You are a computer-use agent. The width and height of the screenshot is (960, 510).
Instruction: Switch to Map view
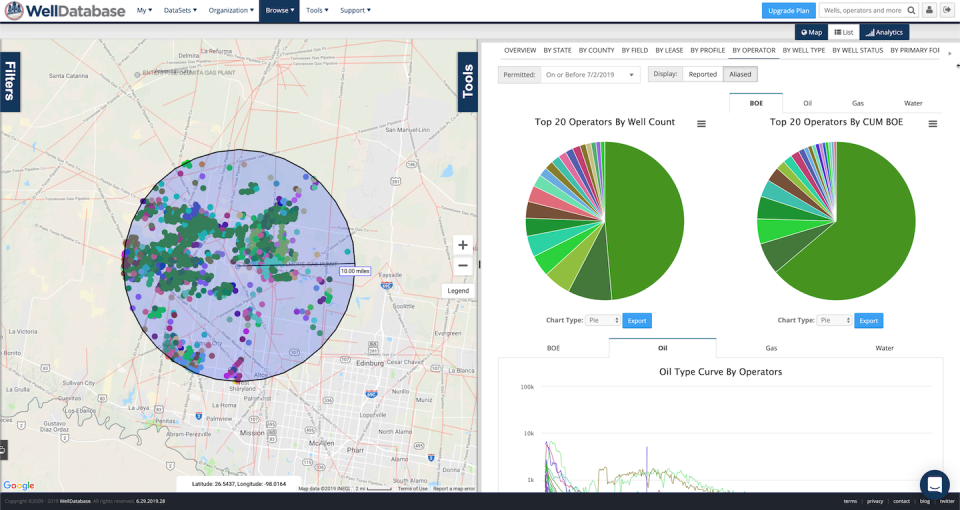[x=811, y=32]
